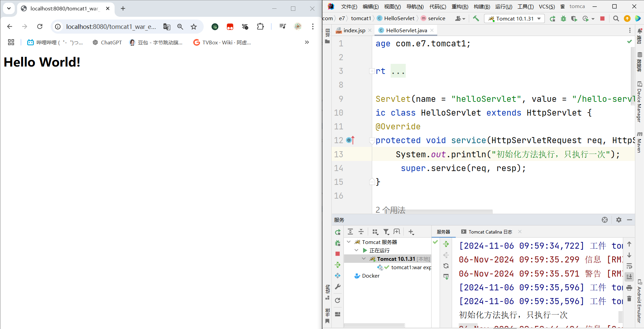This screenshot has width=644, height=329.
Task: Toggle scroll to end in the log console
Action: [x=629, y=277]
